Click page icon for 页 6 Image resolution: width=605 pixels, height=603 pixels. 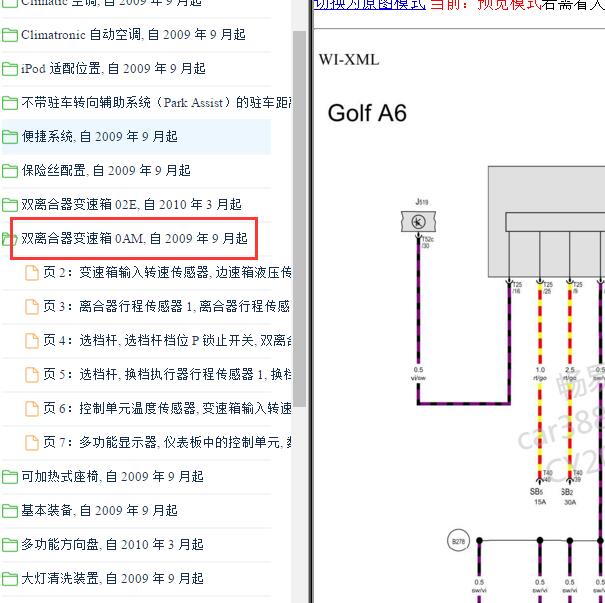point(32,409)
